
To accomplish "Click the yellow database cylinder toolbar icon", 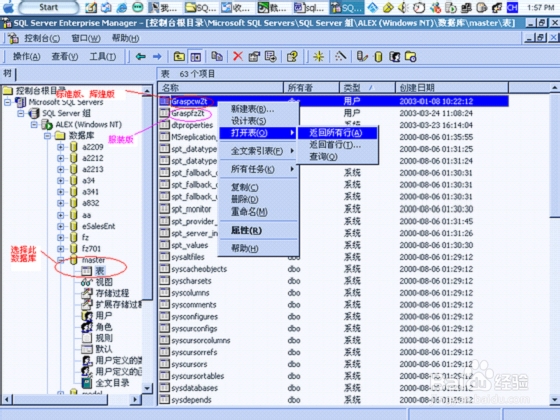I will point(378,56).
